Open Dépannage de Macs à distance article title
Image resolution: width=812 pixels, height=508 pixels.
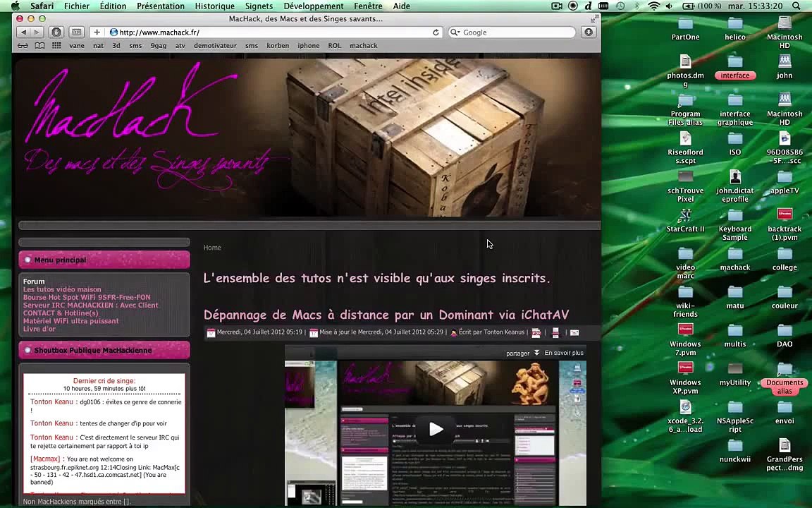[x=386, y=315]
